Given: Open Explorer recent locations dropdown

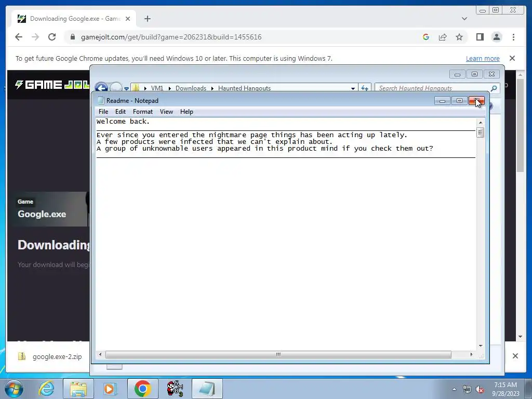Looking at the screenshot, I should click(126, 88).
